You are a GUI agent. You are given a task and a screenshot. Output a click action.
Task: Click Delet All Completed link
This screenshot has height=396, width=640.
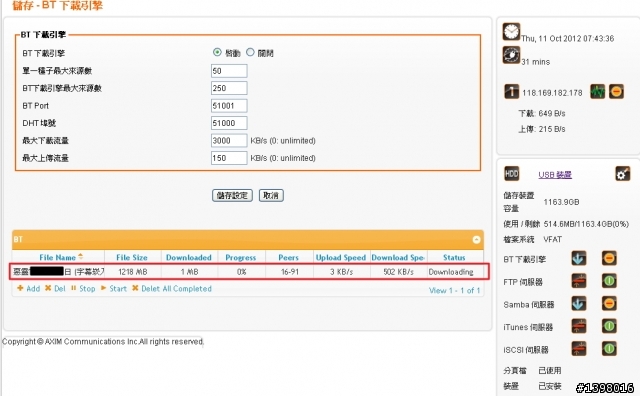click(172, 289)
